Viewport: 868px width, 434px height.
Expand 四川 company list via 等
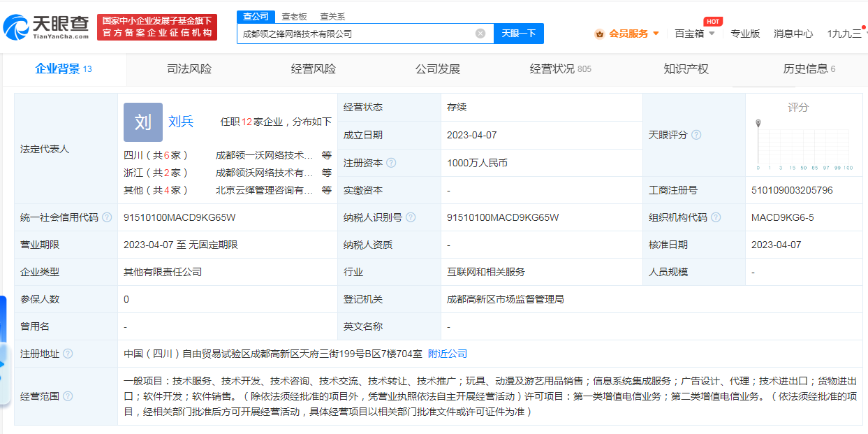pos(326,155)
